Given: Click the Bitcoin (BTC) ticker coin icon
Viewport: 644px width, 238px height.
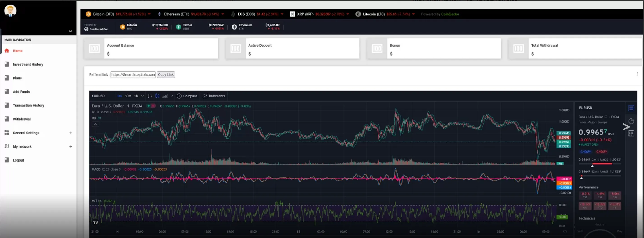Looking at the screenshot, I should [x=88, y=14].
